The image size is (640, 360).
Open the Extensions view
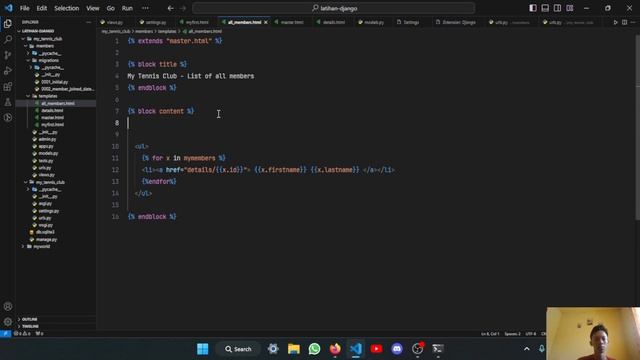tap(8, 86)
